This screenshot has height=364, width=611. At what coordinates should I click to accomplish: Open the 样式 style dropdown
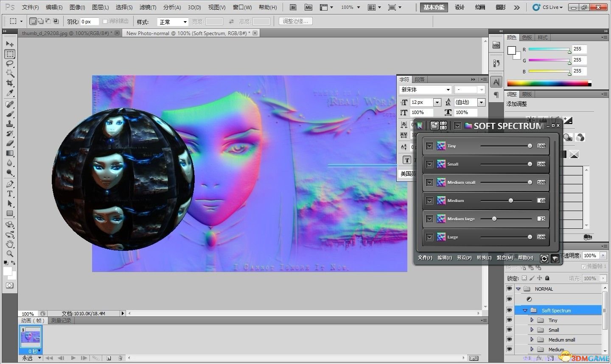point(173,22)
